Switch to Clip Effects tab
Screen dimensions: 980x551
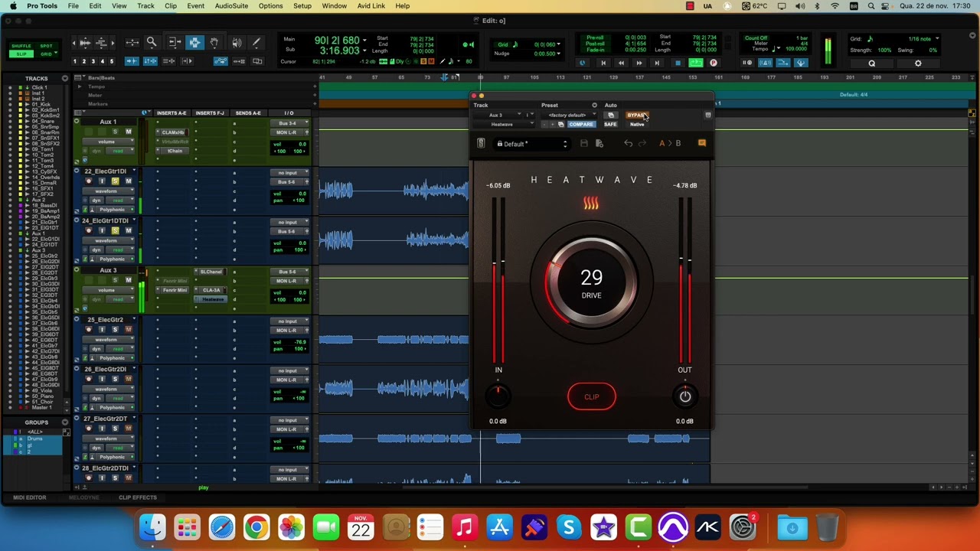138,497
